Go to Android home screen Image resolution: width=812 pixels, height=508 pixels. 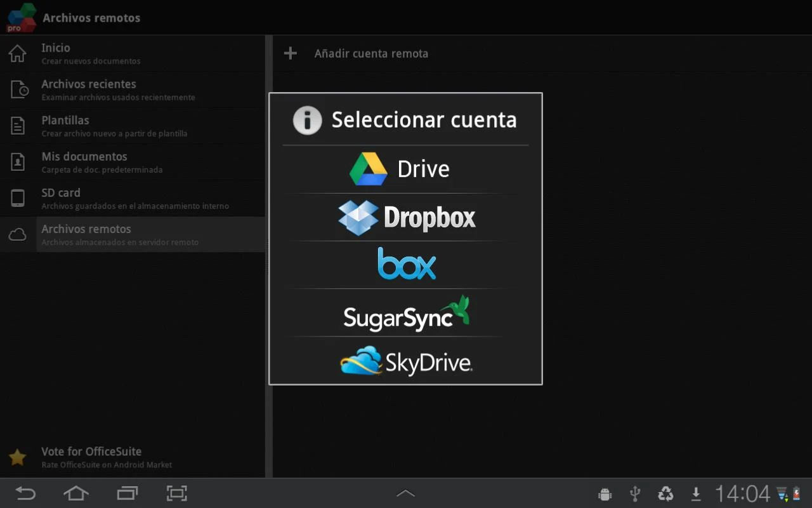point(76,493)
